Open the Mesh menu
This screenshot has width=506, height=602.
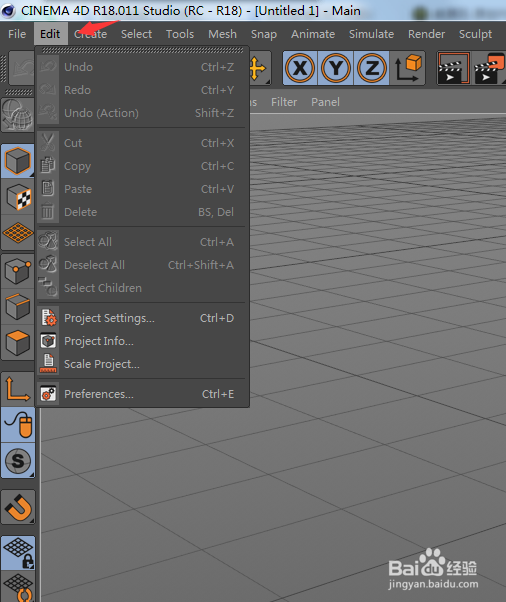pyautogui.click(x=222, y=34)
